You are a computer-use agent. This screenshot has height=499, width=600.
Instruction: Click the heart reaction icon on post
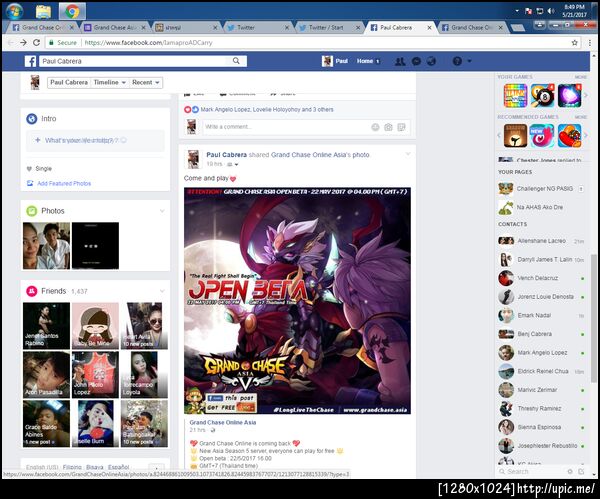(188, 109)
